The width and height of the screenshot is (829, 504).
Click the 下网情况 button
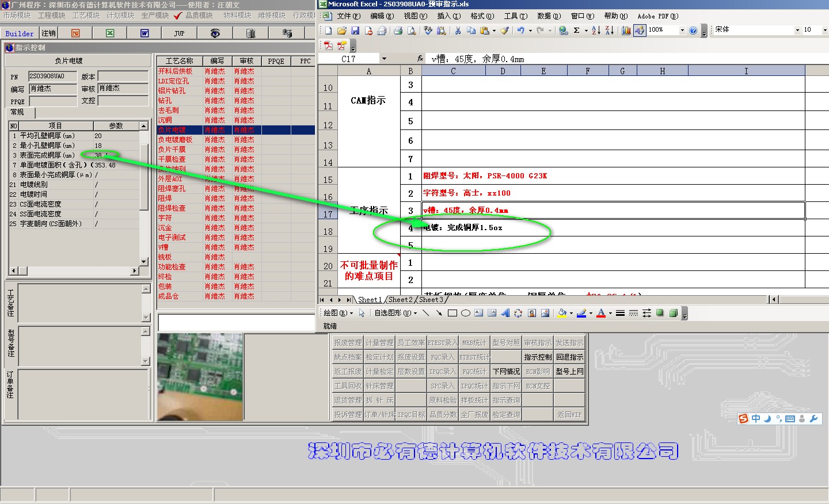[x=506, y=372]
